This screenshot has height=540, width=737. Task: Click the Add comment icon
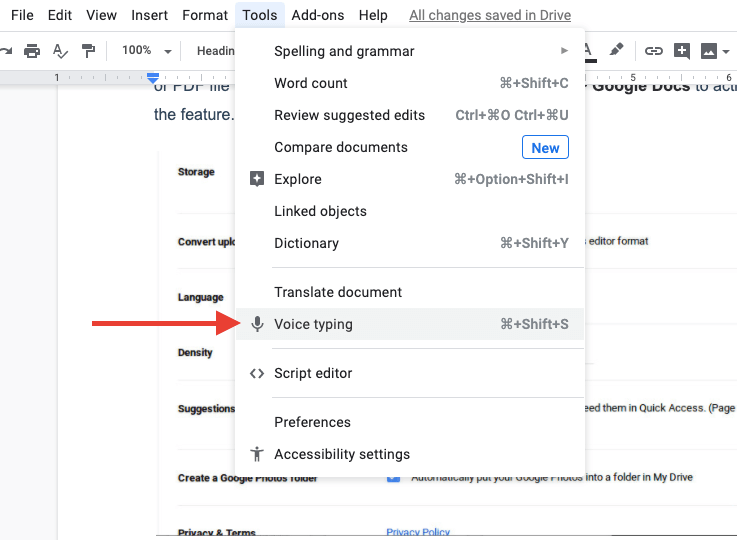point(682,50)
